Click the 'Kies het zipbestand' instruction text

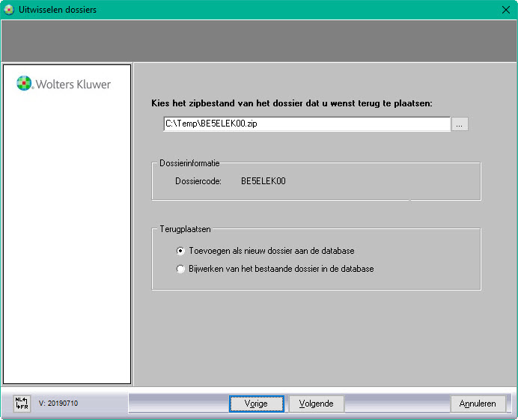[x=292, y=103]
